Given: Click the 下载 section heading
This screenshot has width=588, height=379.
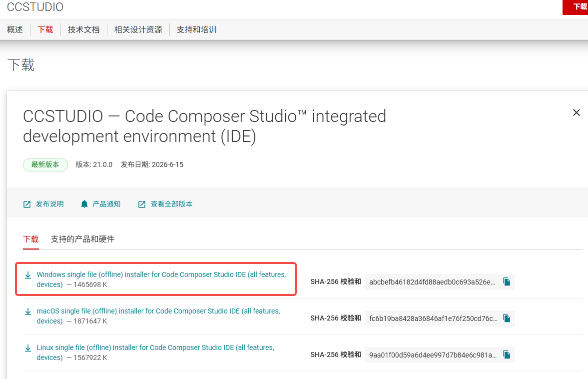Looking at the screenshot, I should [x=21, y=65].
